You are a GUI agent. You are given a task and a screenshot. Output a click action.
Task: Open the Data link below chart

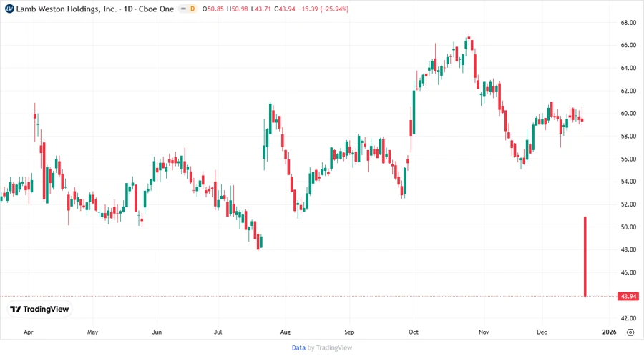[x=298, y=348]
